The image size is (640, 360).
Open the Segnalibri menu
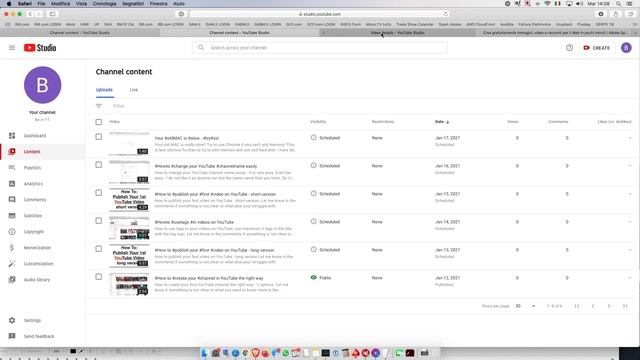pyautogui.click(x=133, y=4)
